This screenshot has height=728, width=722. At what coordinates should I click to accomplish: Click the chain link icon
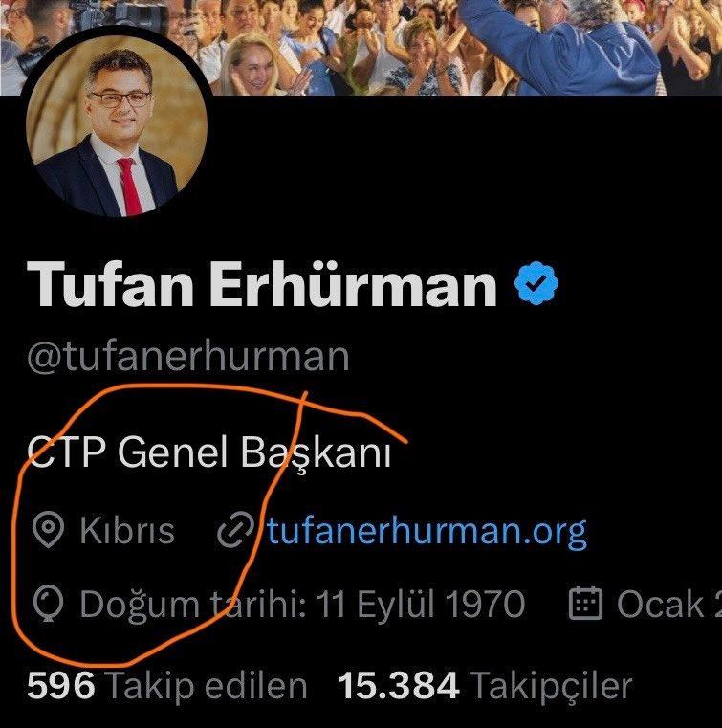click(235, 530)
